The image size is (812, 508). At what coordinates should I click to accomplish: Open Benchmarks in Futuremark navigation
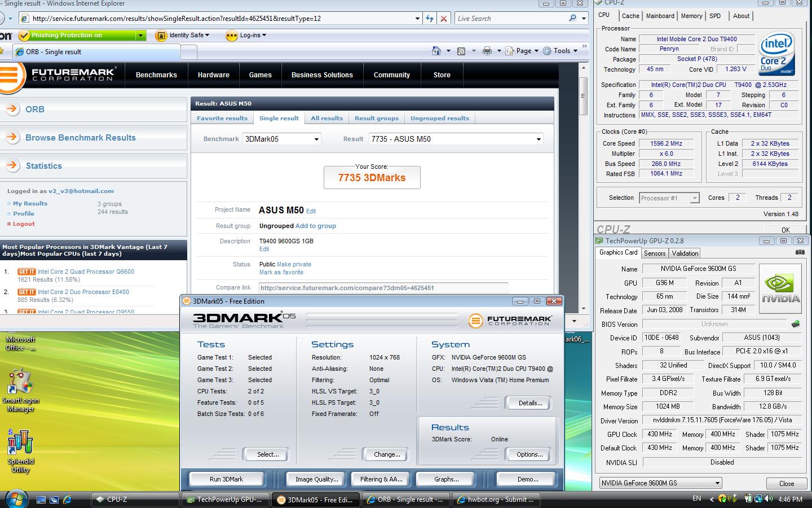tap(156, 75)
